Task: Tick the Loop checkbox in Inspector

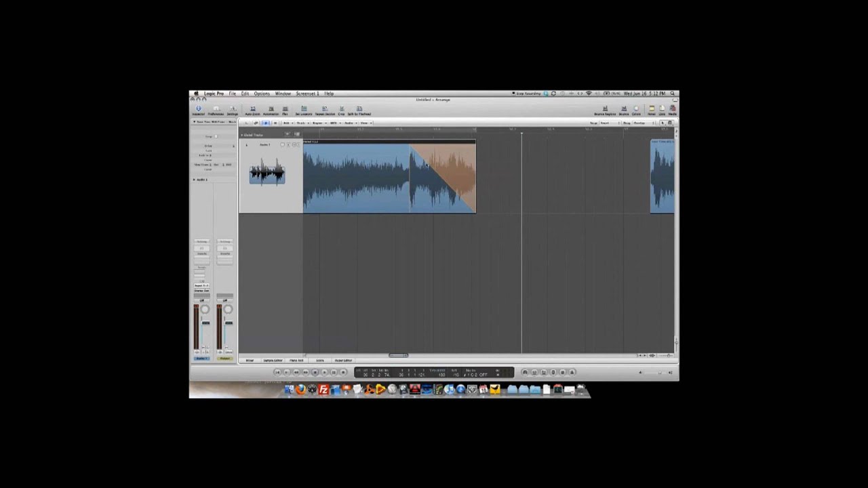Action: (x=216, y=136)
